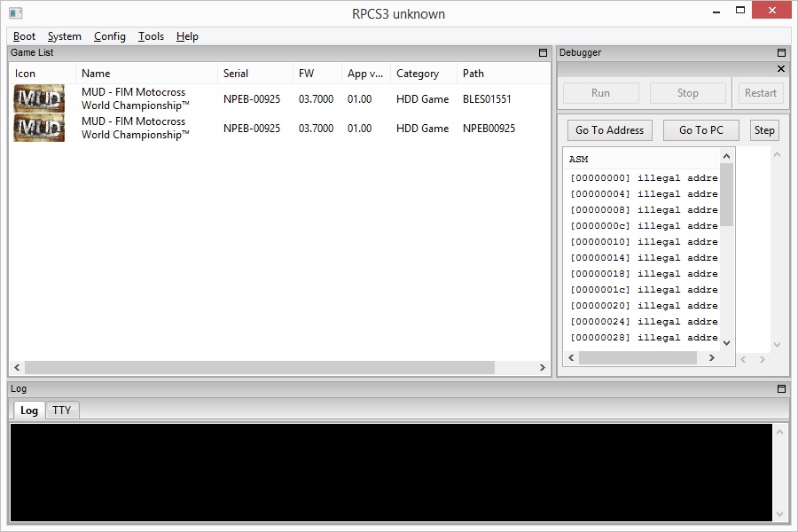Click game list scroll left arrow
The image size is (798, 532).
click(17, 368)
